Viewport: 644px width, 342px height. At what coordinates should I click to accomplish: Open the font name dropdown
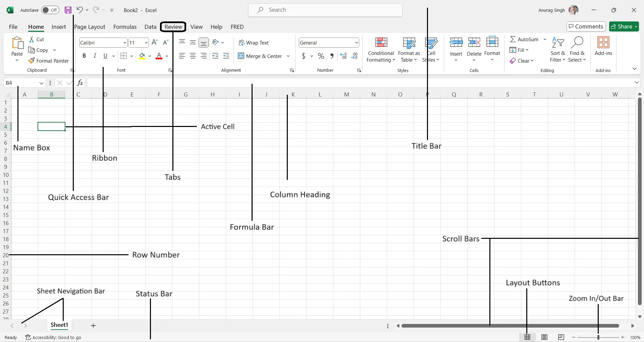124,43
